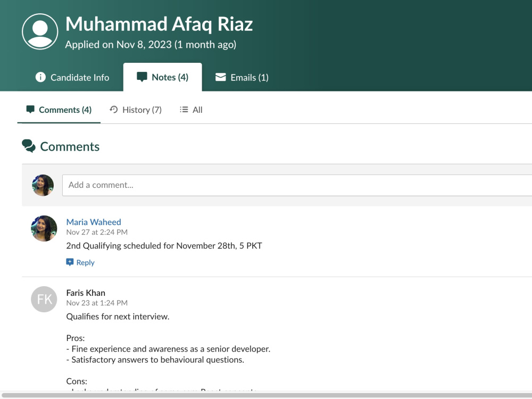The width and height of the screenshot is (532, 399).
Task: Open Maria Waheed's profile link
Action: click(x=94, y=222)
